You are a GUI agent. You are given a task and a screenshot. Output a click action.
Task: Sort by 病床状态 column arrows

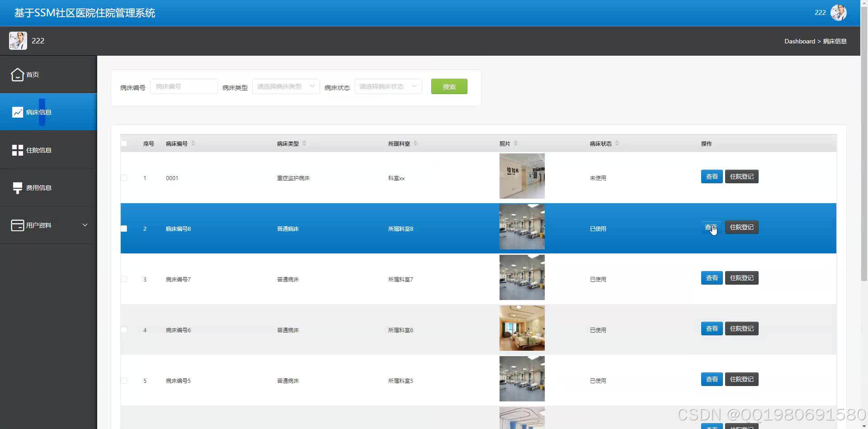click(x=617, y=143)
